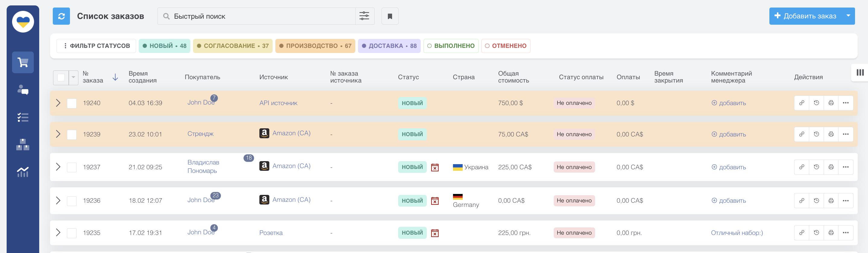The width and height of the screenshot is (868, 253).
Task: Expand details of order 19239
Action: (58, 134)
